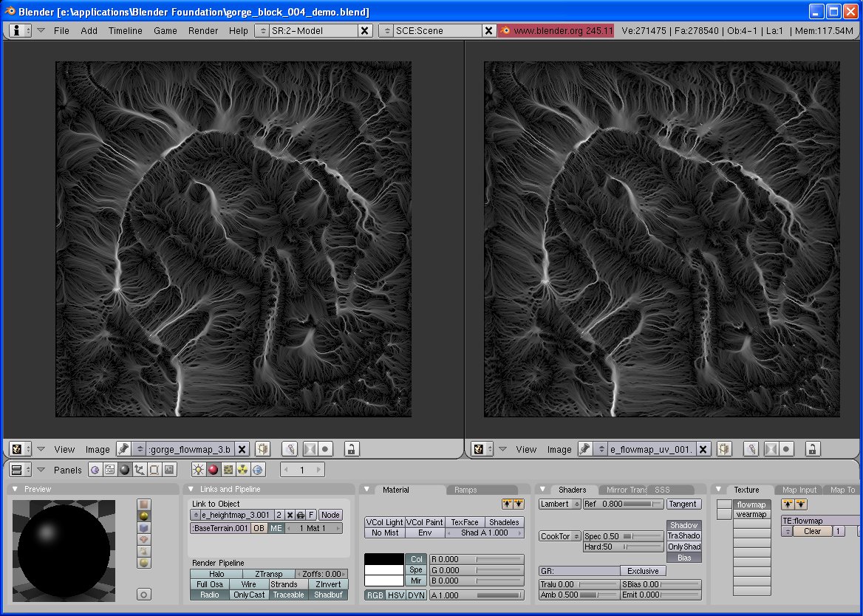Click the Node button in Links panel
This screenshot has width=863, height=616.
(x=330, y=515)
